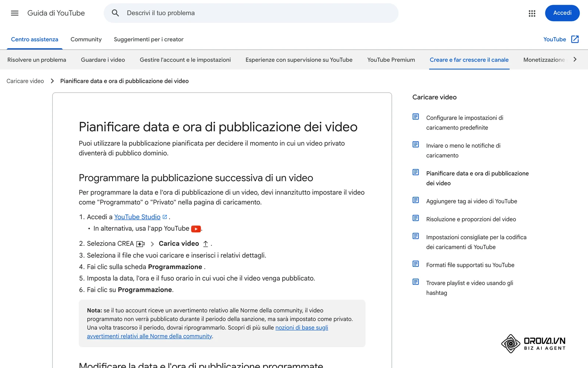The width and height of the screenshot is (588, 368).
Task: Click the search magnifier icon
Action: click(x=115, y=13)
